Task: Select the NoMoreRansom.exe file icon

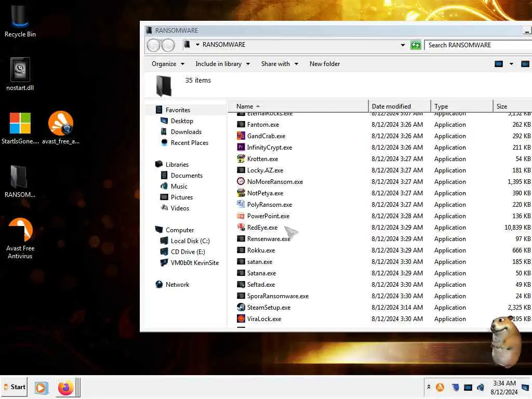Action: (241, 181)
